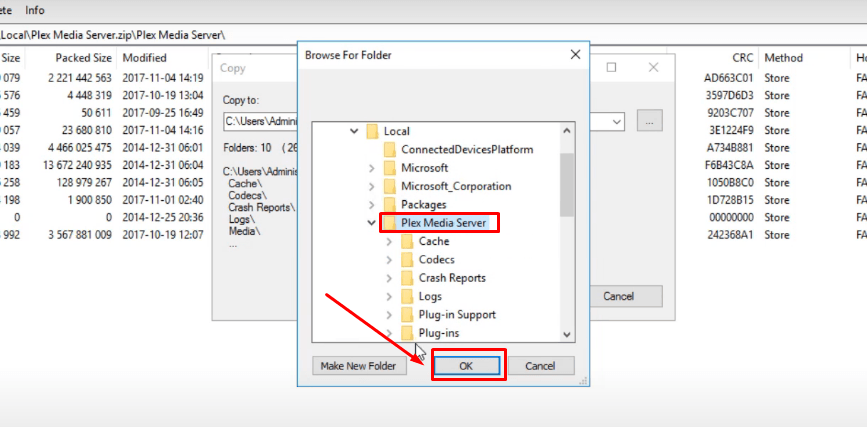Select the Codecs folder icon
The image size is (867, 427).
coord(408,259)
